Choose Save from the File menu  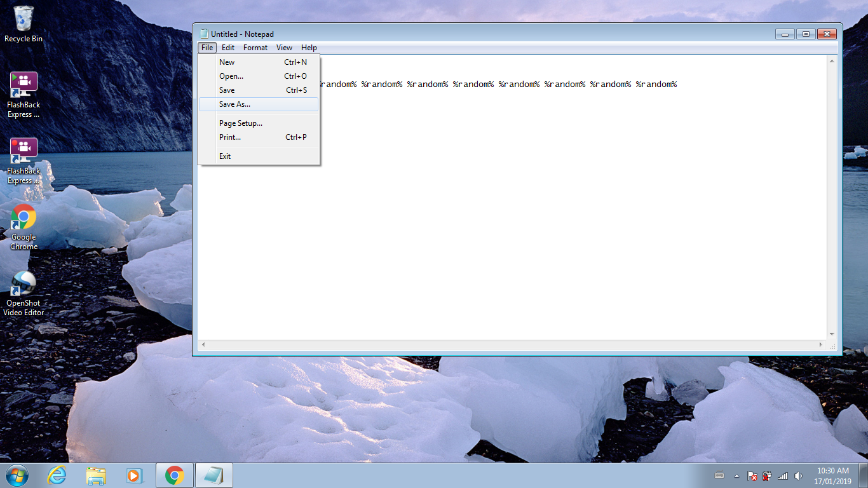pyautogui.click(x=259, y=90)
